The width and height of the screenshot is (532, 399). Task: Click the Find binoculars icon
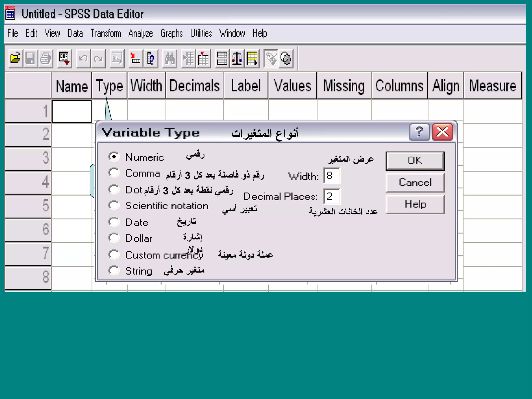point(170,58)
